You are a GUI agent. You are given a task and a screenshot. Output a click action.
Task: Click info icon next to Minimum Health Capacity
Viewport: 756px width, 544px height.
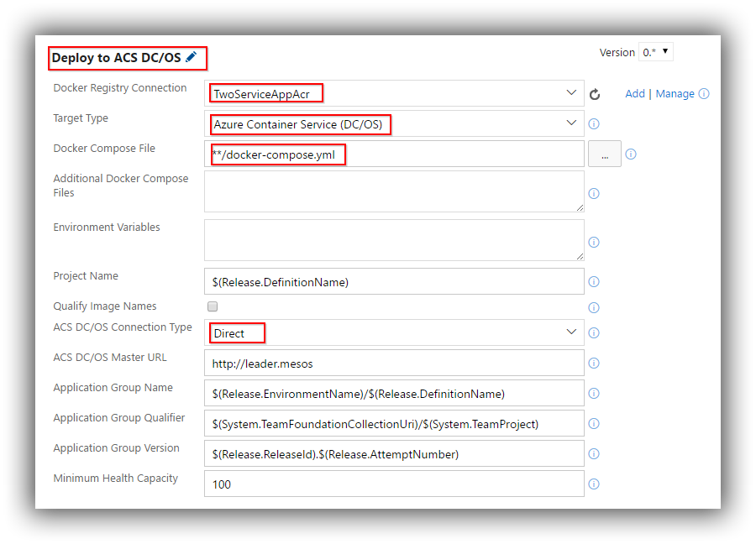[x=594, y=484]
